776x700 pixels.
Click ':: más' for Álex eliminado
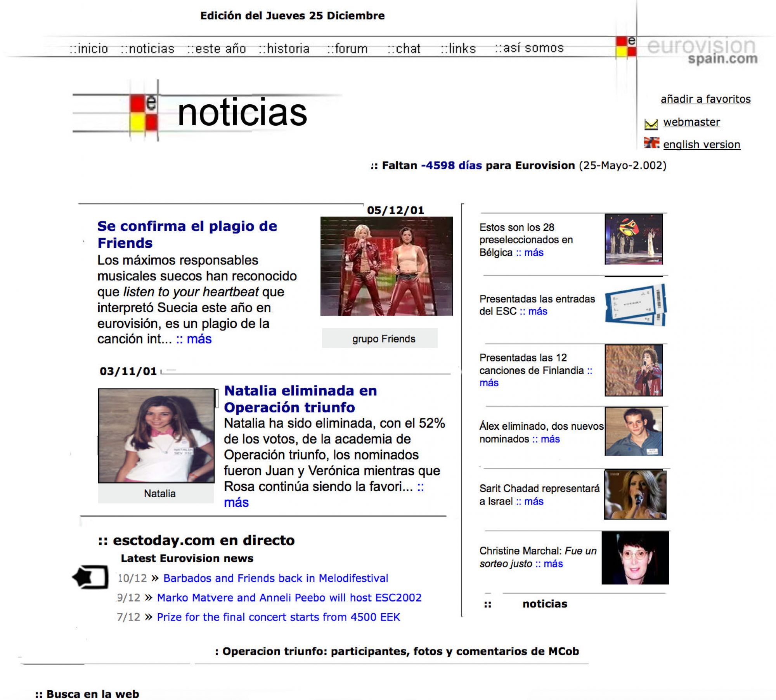[546, 439]
